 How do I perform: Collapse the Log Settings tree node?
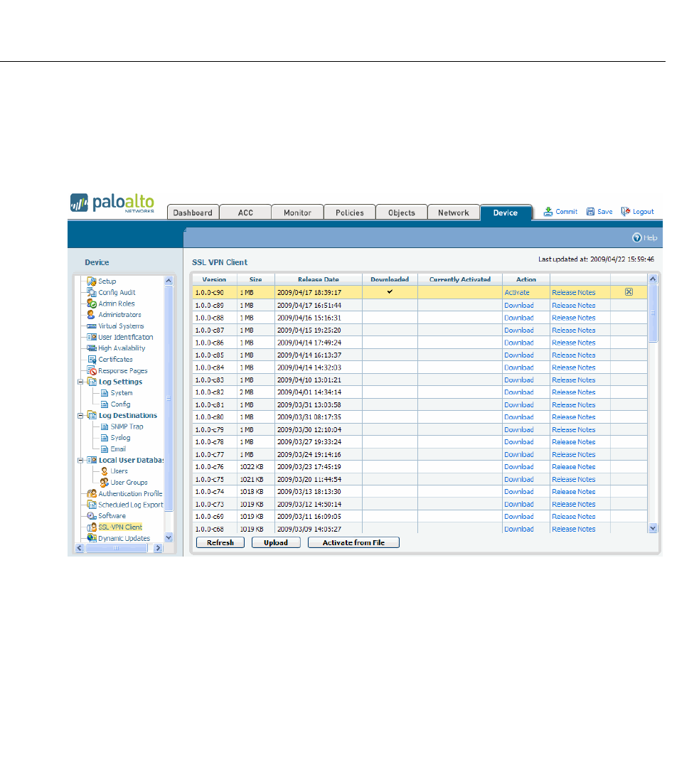(x=80, y=382)
